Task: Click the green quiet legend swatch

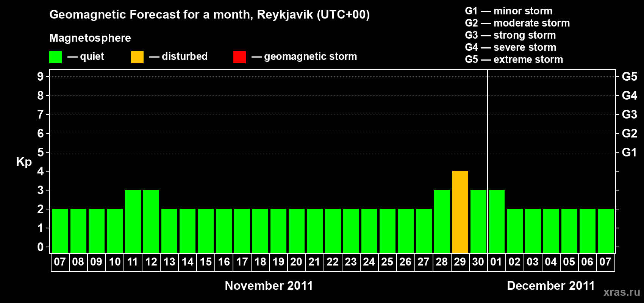Action: tap(56, 57)
